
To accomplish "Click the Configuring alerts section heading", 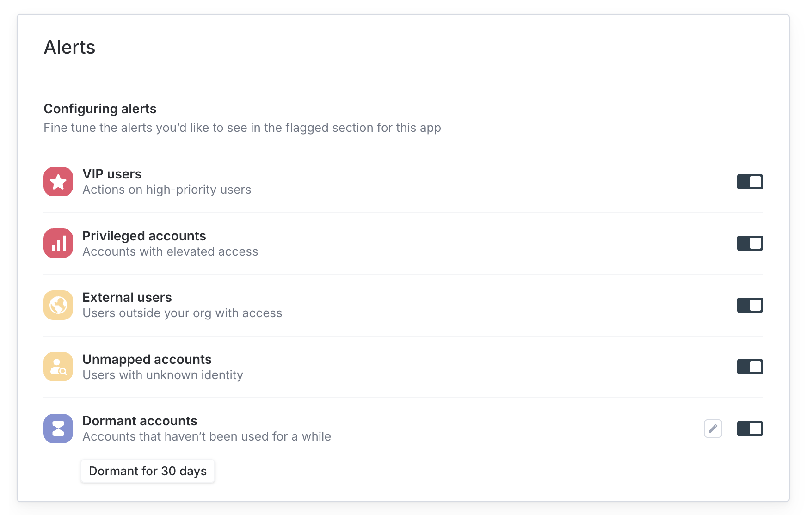I will pyautogui.click(x=100, y=109).
